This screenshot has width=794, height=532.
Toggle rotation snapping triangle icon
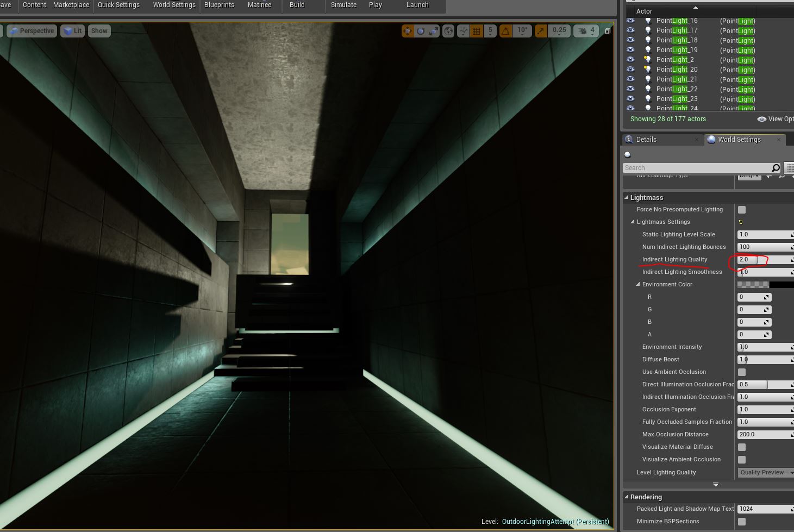506,31
